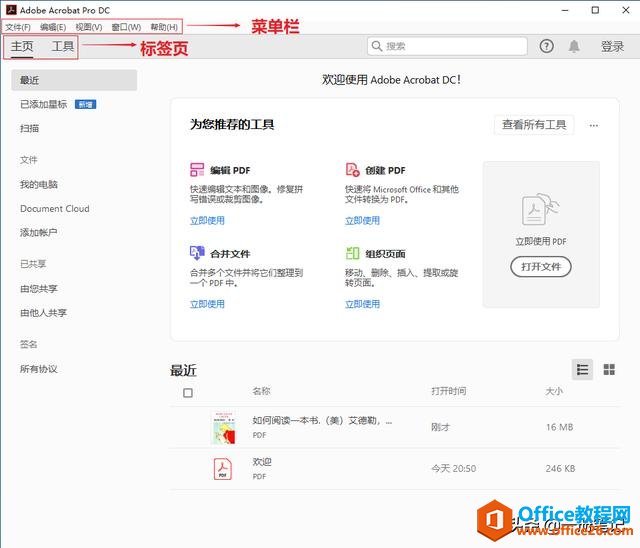Focus the 搜索 input field
This screenshot has height=548, width=640.
447,46
